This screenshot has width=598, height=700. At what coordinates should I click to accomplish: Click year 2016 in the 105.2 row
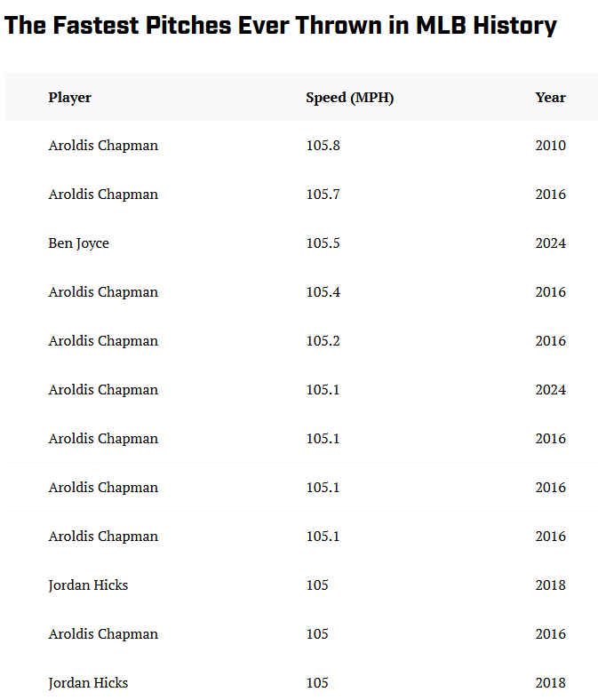tap(550, 341)
